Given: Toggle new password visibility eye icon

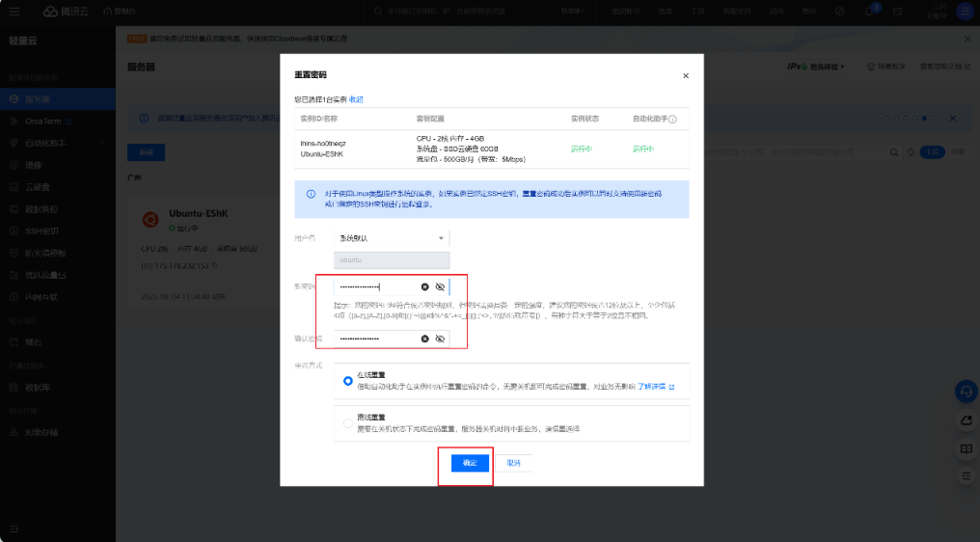Looking at the screenshot, I should [440, 286].
